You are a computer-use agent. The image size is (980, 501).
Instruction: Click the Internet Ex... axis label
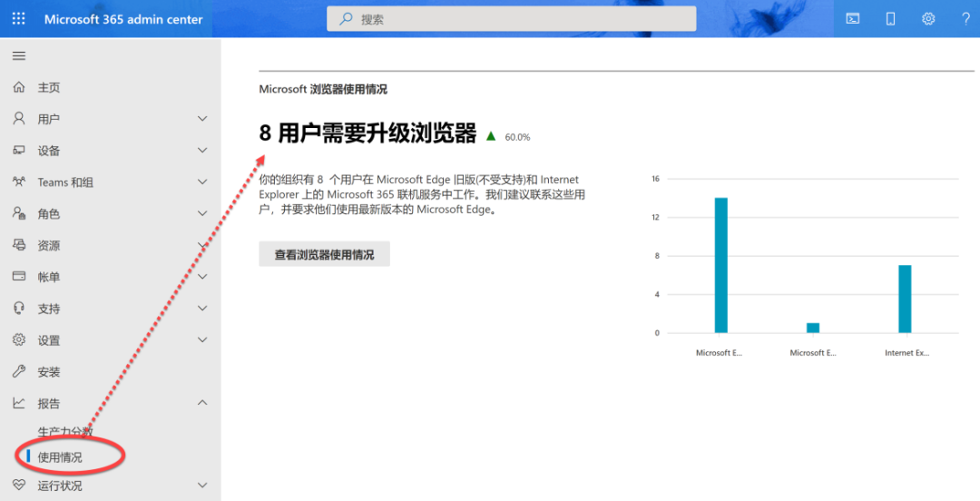(x=906, y=353)
